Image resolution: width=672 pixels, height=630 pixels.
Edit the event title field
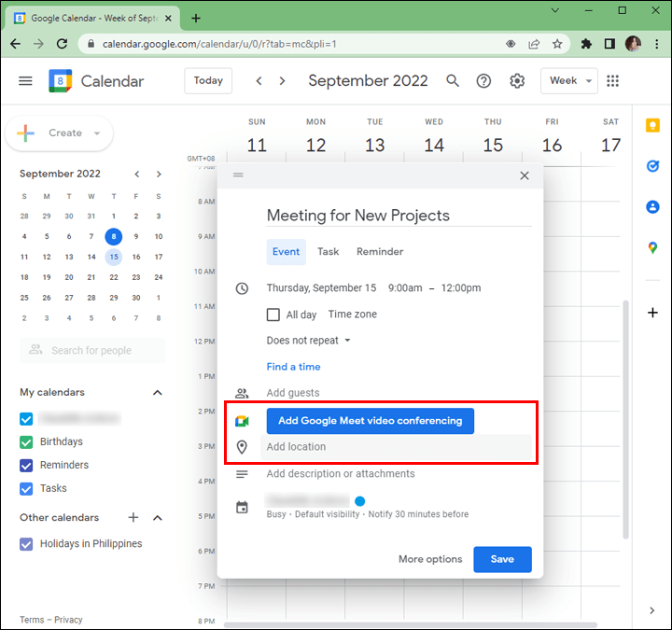(399, 216)
